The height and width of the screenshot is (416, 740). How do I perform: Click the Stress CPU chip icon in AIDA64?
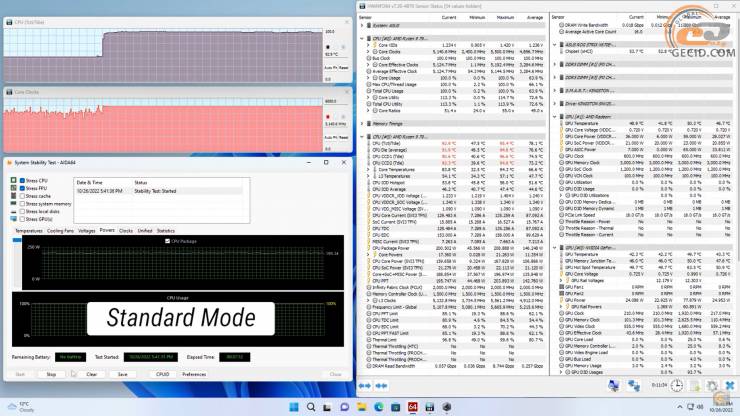[14, 180]
